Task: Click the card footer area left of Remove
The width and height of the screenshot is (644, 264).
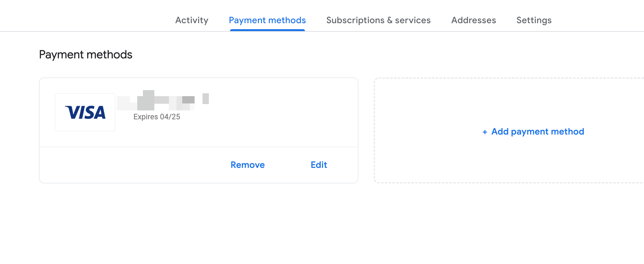Action: click(x=127, y=165)
